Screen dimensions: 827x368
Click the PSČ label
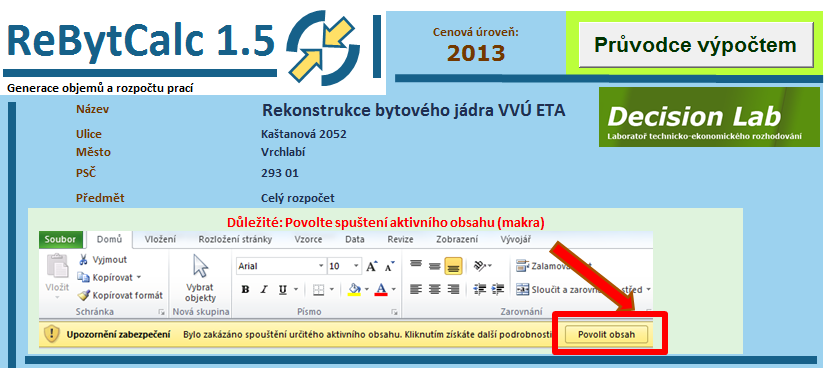pos(86,173)
